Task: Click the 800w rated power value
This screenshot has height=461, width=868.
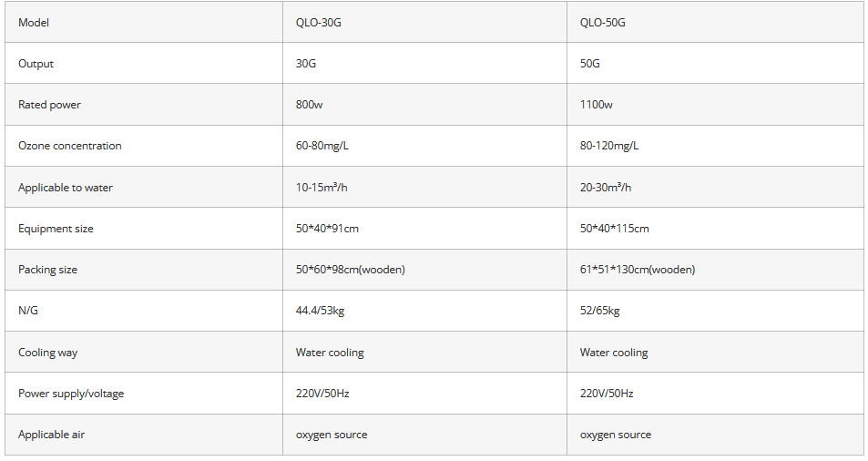Action: (x=310, y=105)
